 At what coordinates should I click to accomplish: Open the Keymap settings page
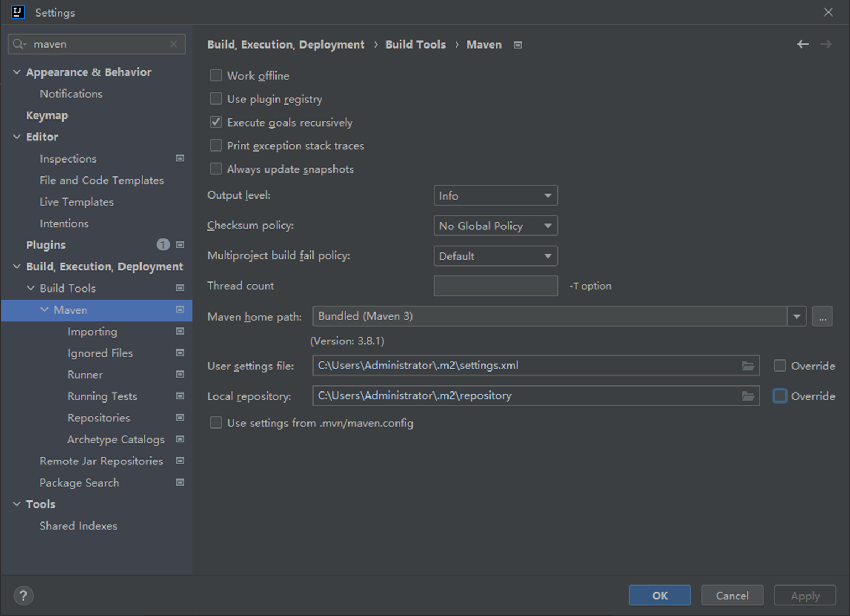[47, 116]
